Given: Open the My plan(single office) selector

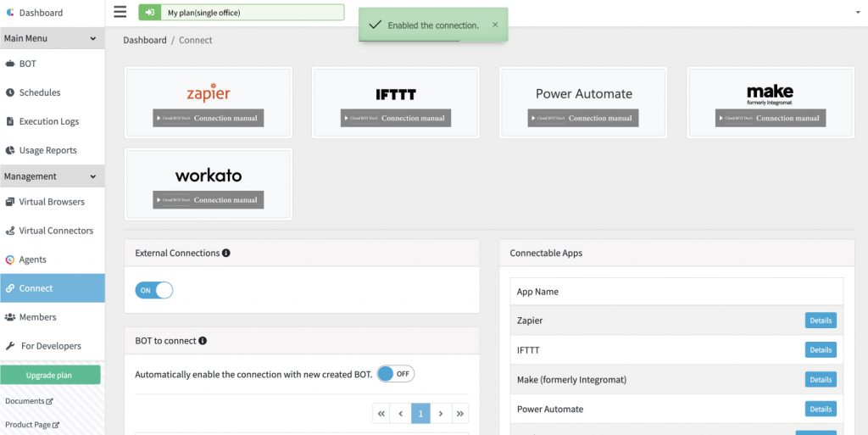Looking at the screenshot, I should [x=242, y=12].
